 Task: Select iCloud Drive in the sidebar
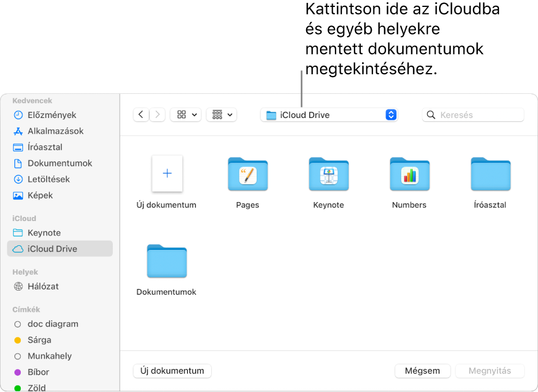tap(60, 249)
